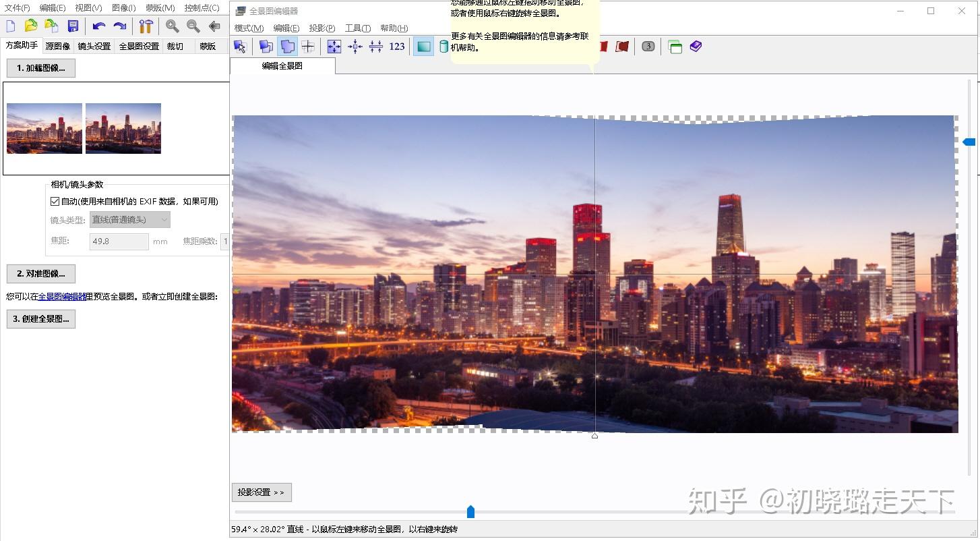This screenshot has width=980, height=541.
Task: Click the vertical field of view slider handle
Action: pos(969,142)
